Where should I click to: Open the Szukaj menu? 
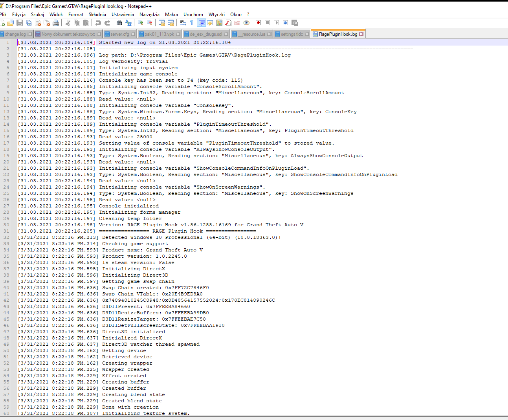click(37, 15)
